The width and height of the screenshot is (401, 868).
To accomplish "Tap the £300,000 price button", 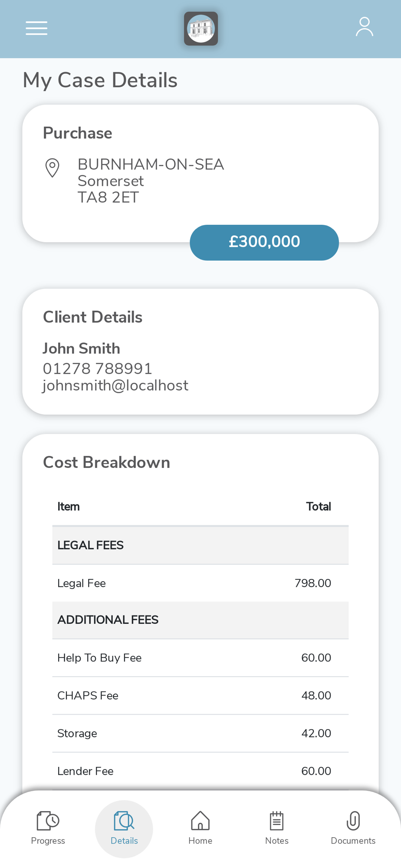I will (x=264, y=242).
